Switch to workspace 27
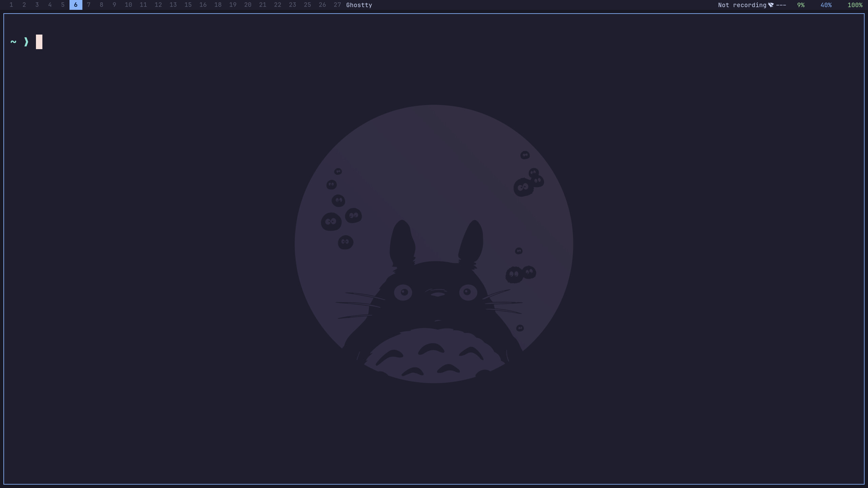 click(337, 5)
